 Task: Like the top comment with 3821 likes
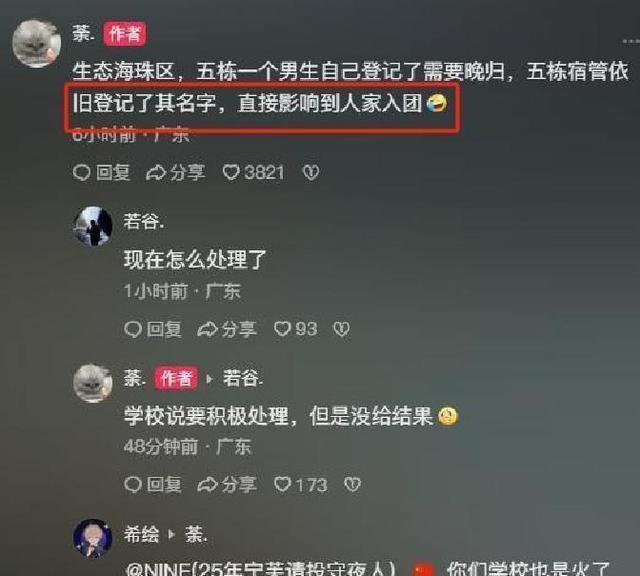click(253, 172)
